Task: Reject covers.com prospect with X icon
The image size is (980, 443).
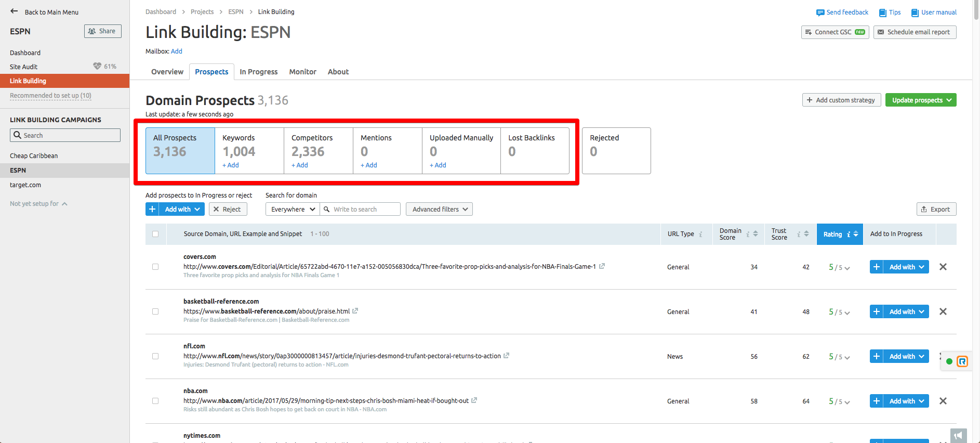Action: [x=943, y=267]
